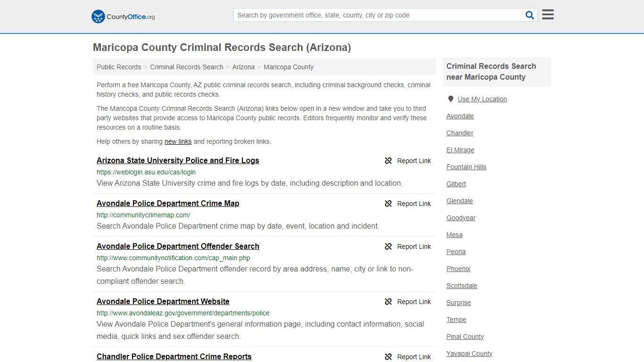The height and width of the screenshot is (362, 644).
Task: Click the CountyOffice.org logo
Action: (123, 16)
